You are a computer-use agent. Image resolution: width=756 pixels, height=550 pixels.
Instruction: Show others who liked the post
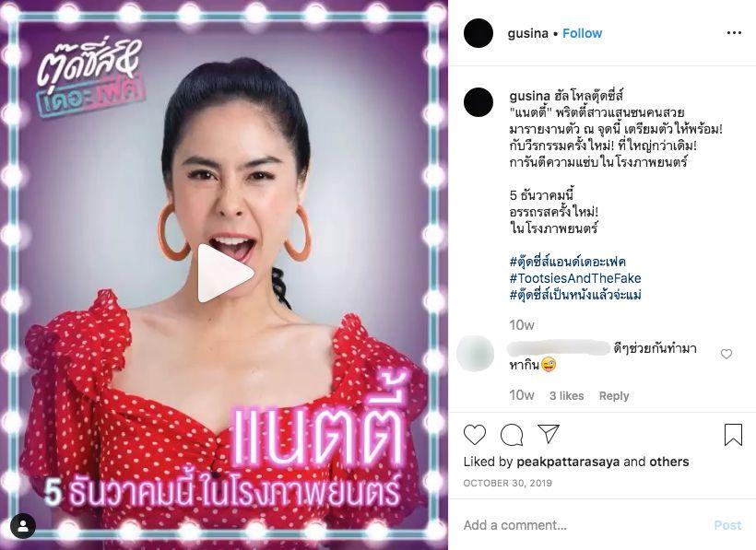668,462
